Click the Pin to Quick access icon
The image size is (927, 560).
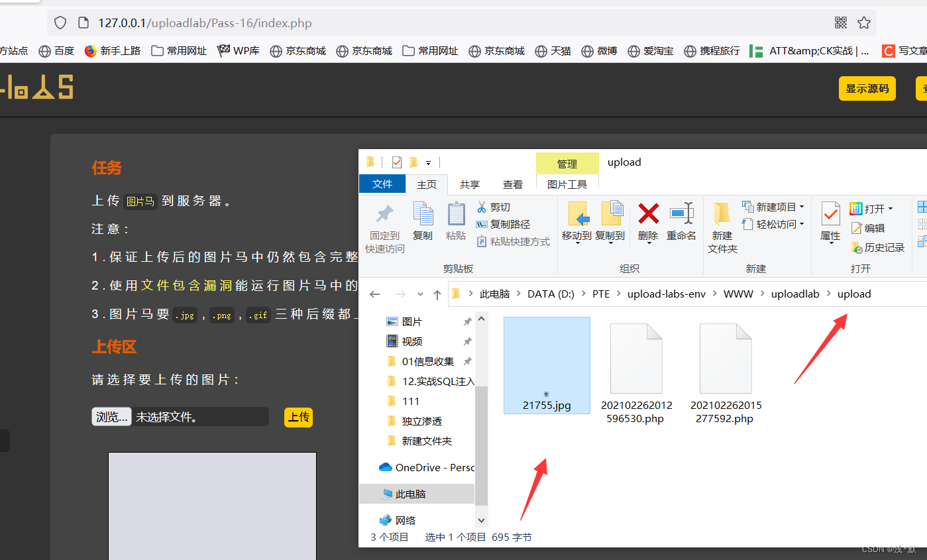[384, 214]
